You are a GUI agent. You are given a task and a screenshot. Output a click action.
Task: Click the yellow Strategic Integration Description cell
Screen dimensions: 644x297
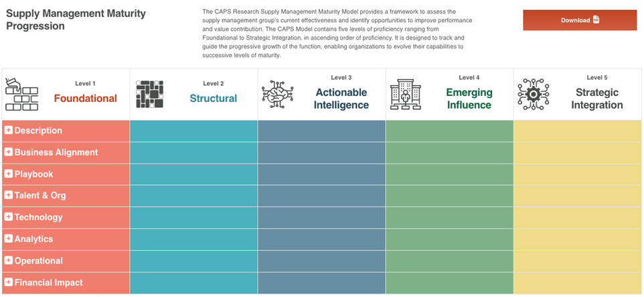coord(577,131)
